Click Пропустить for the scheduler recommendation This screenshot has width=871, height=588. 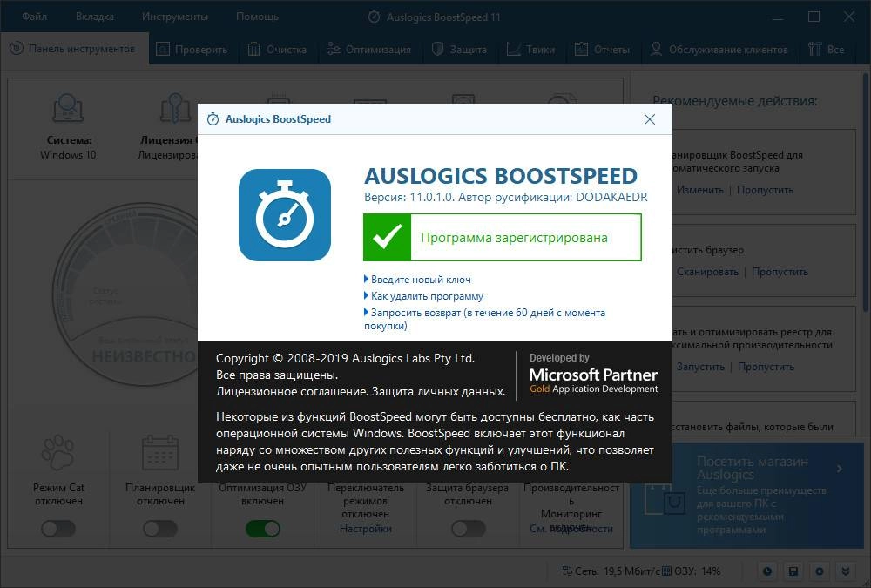(x=765, y=190)
